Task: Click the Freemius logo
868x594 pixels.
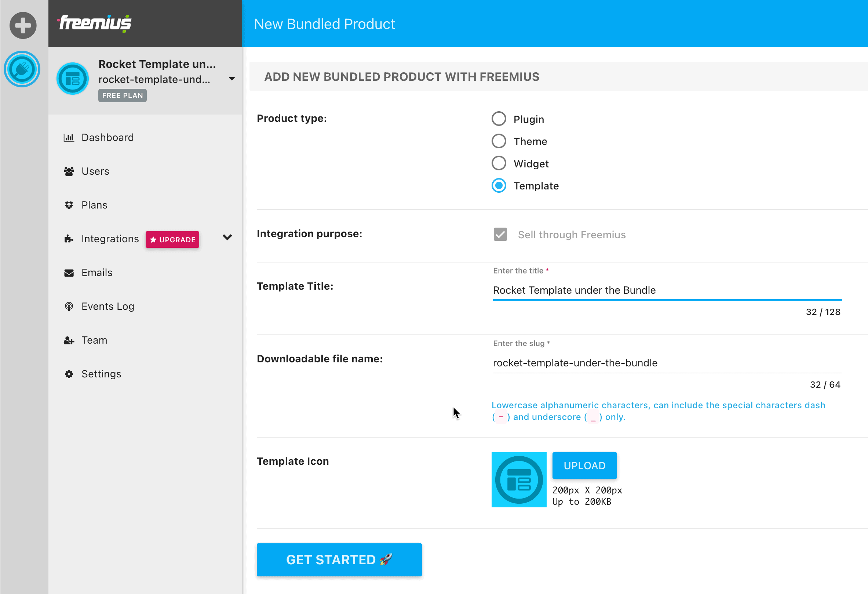Action: coord(94,23)
